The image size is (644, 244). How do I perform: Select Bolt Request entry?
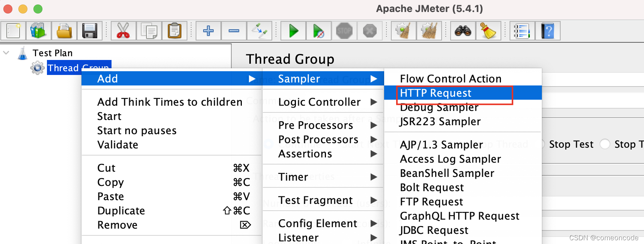point(463,187)
